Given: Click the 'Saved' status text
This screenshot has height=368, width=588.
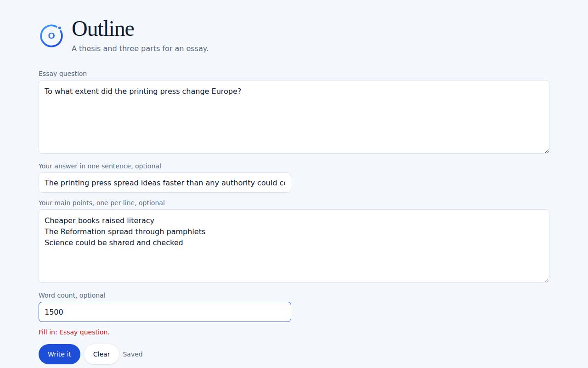Looking at the screenshot, I should click(x=133, y=354).
